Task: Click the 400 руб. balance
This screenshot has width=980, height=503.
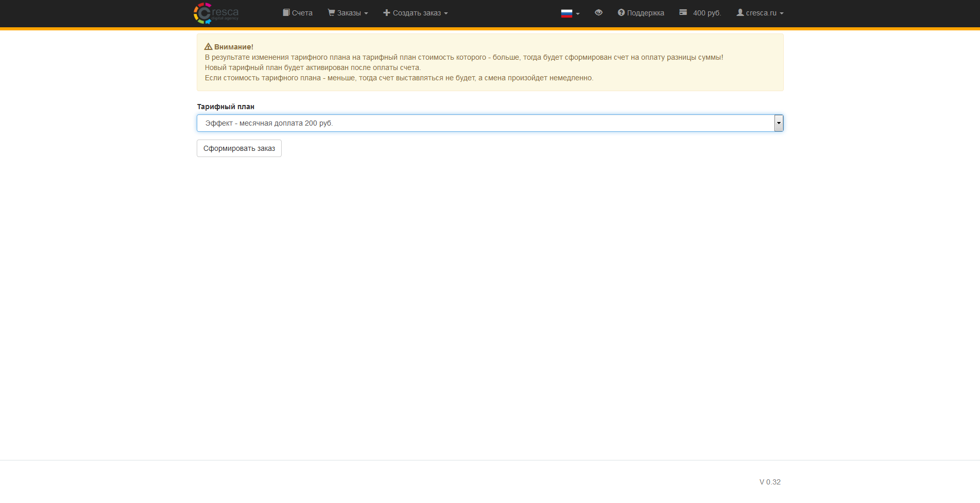Action: click(x=700, y=13)
